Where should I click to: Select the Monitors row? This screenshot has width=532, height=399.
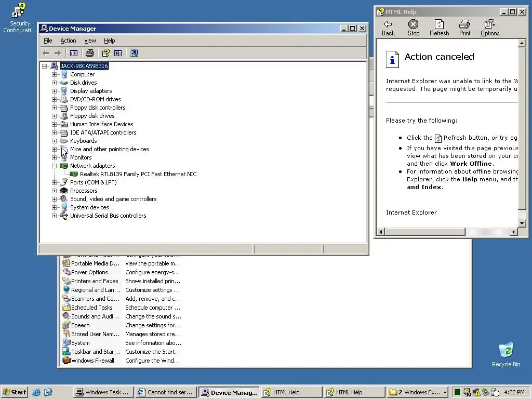click(x=81, y=157)
